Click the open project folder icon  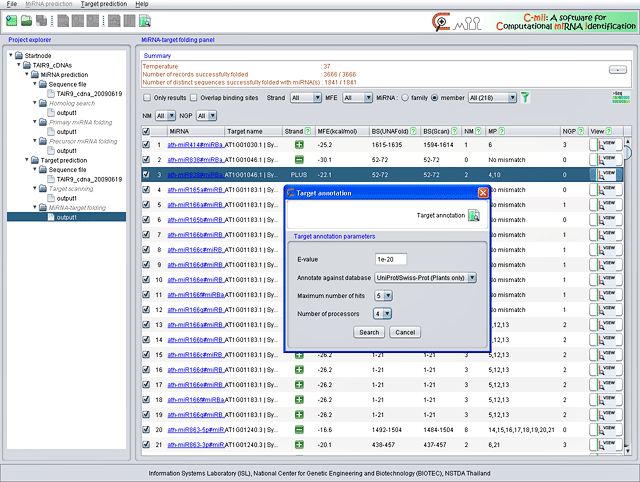click(27, 20)
